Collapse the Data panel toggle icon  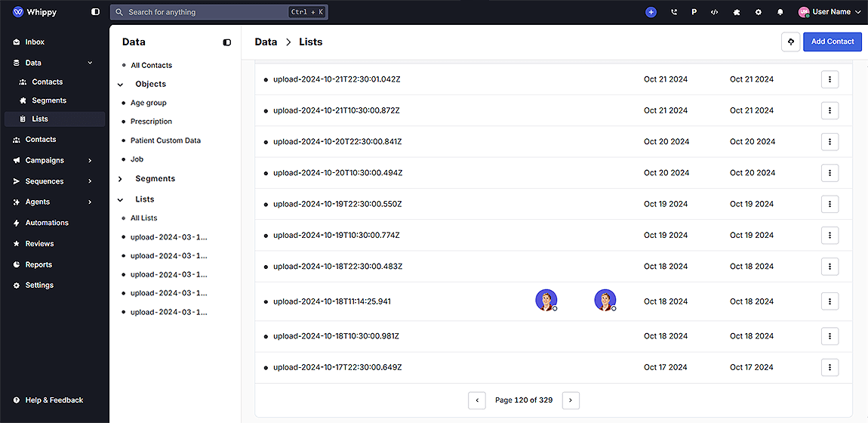coord(227,42)
